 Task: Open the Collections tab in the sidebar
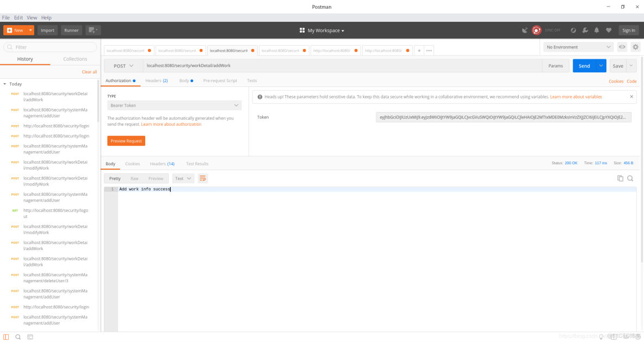tap(75, 59)
